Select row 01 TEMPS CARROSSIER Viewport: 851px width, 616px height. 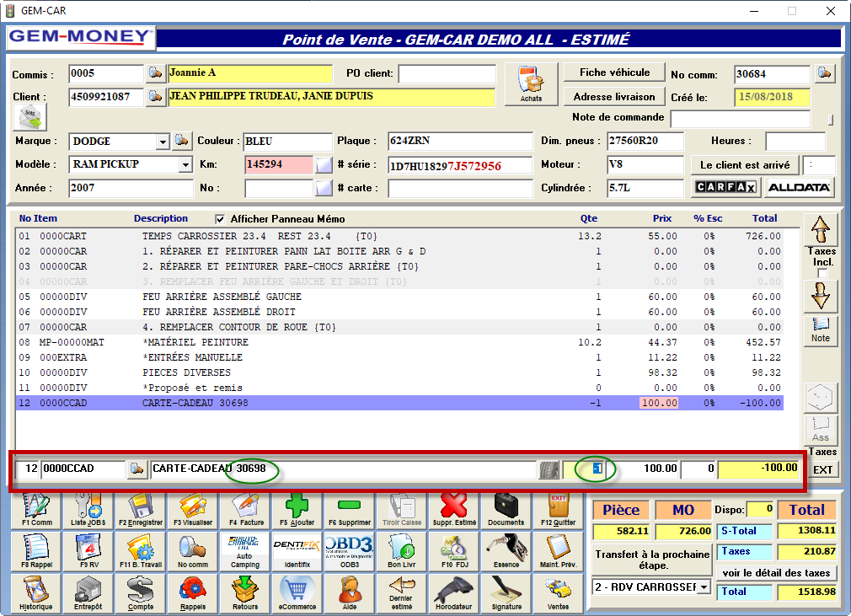coord(399,236)
